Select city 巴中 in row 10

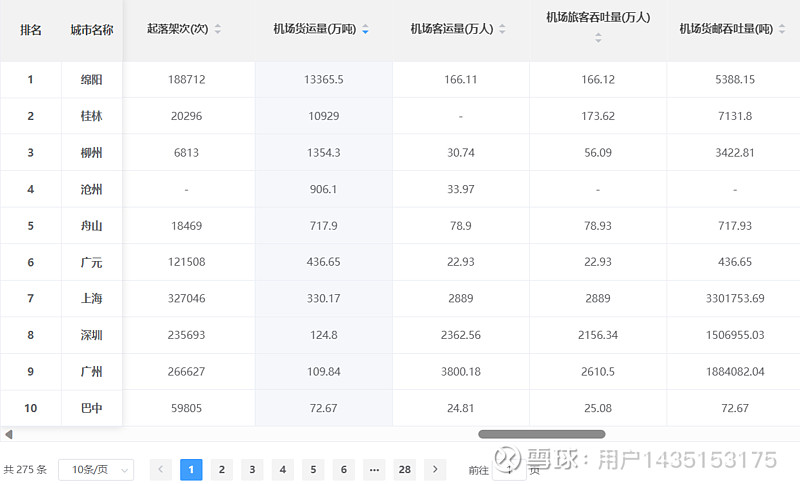[92, 408]
